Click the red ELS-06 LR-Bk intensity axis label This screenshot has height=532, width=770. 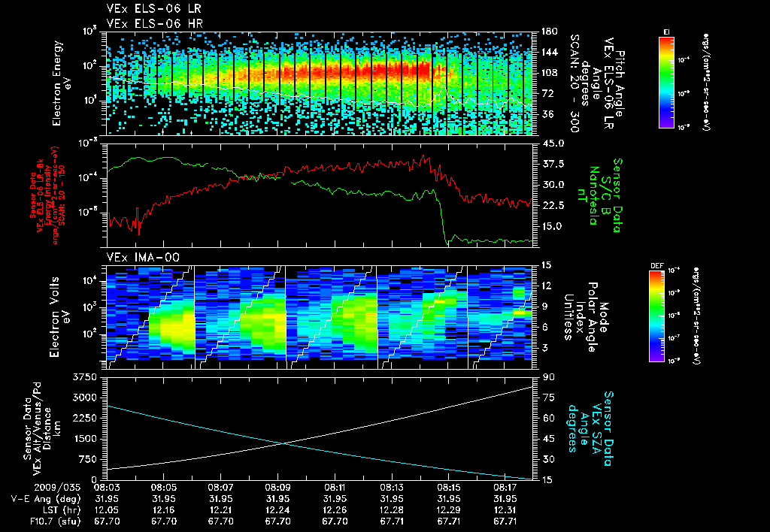click(x=48, y=195)
